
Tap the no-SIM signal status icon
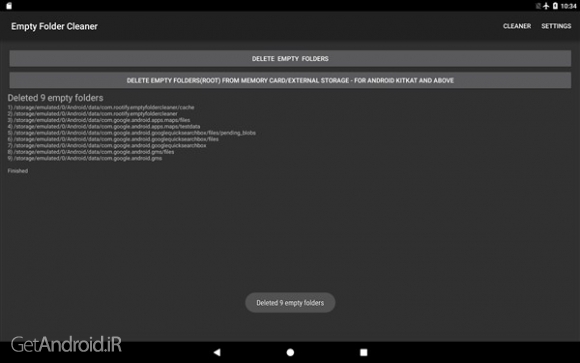(x=538, y=6)
